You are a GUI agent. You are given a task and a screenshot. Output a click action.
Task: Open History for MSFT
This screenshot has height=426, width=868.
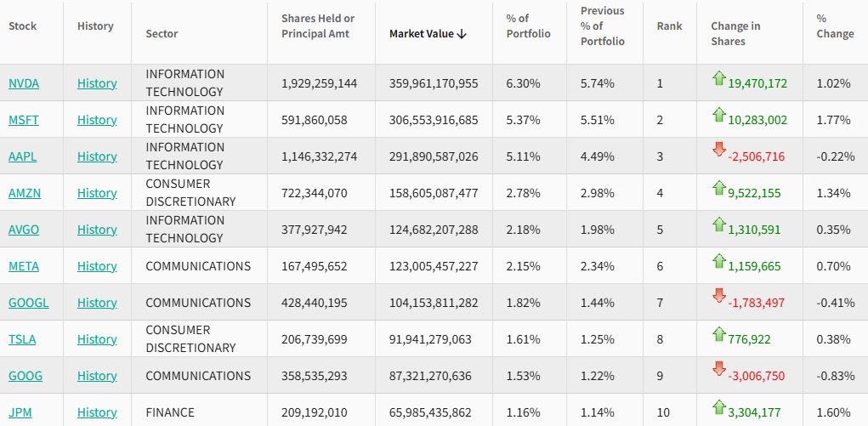(x=97, y=120)
